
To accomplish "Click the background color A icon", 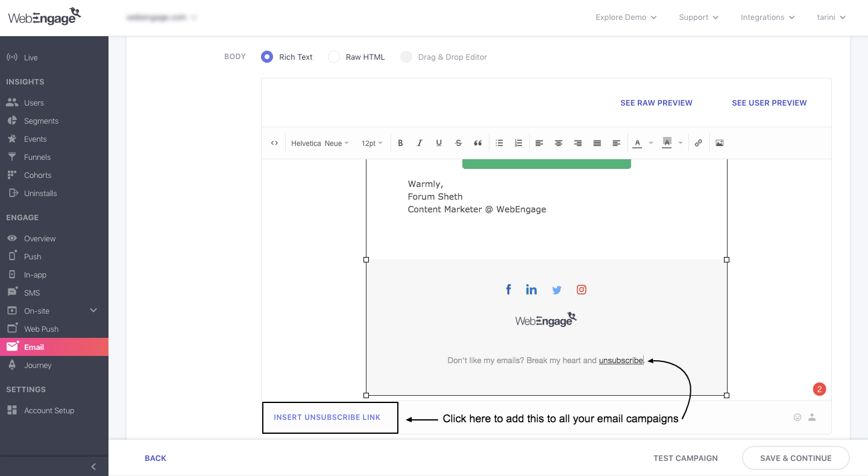I will tap(667, 143).
